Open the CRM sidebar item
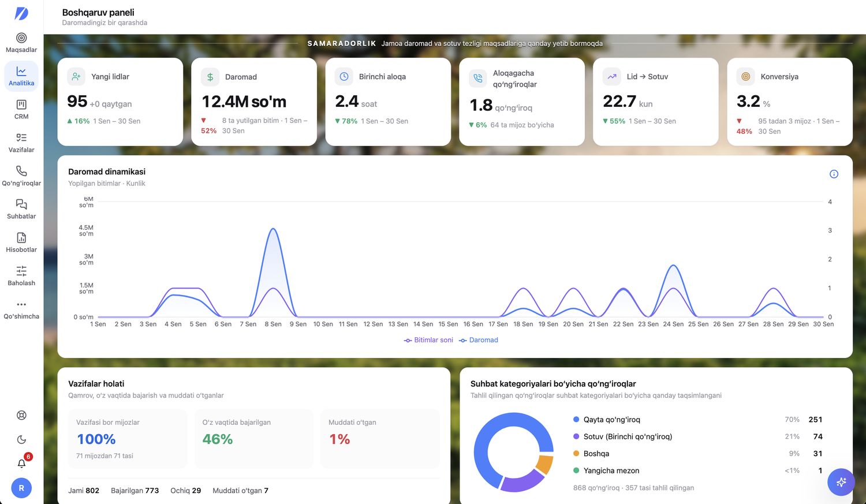This screenshot has width=866, height=504. point(21,109)
